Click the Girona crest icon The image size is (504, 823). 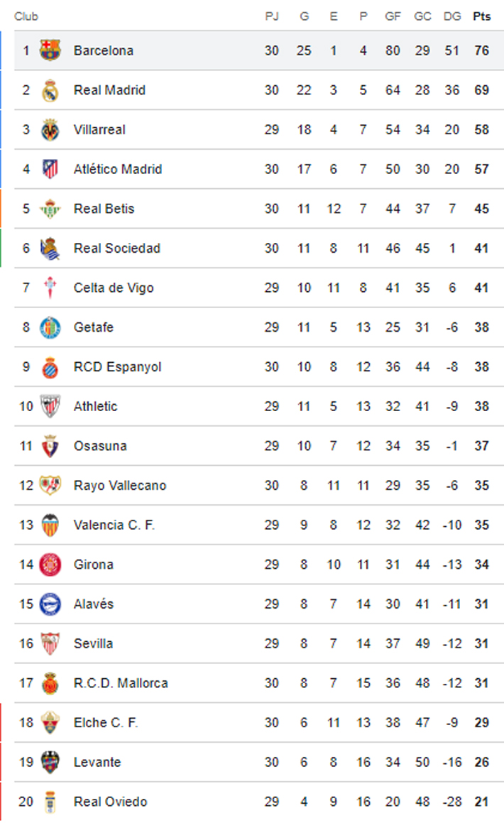tap(50, 565)
